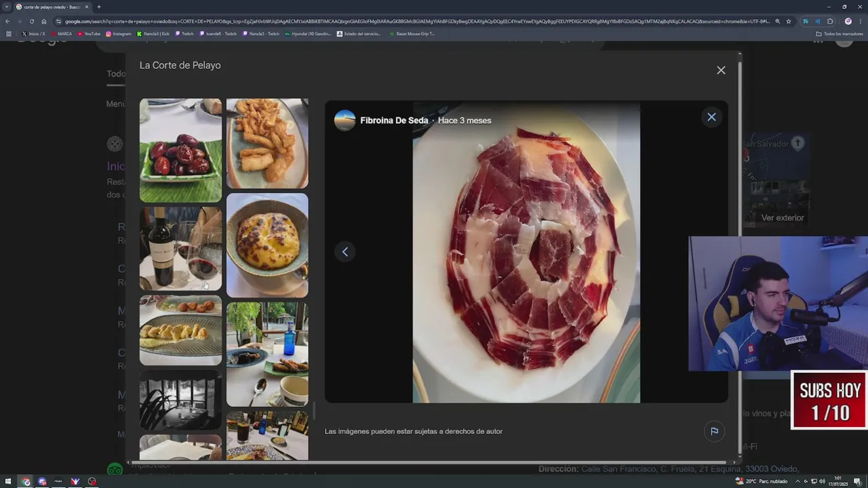Select the croquettes on oval plate thumbnail

click(180, 330)
